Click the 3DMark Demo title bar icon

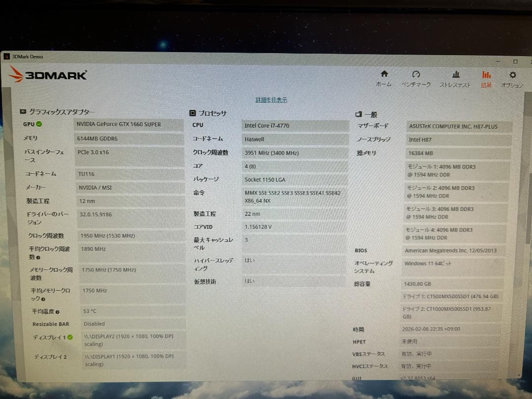click(6, 56)
